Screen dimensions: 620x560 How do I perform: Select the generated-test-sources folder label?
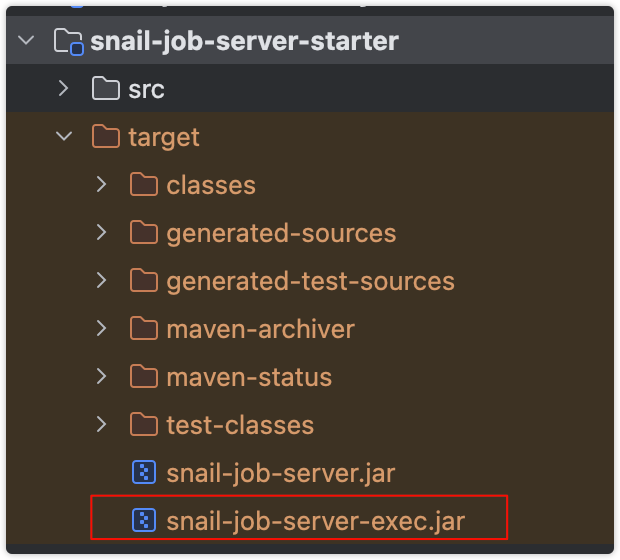point(310,281)
